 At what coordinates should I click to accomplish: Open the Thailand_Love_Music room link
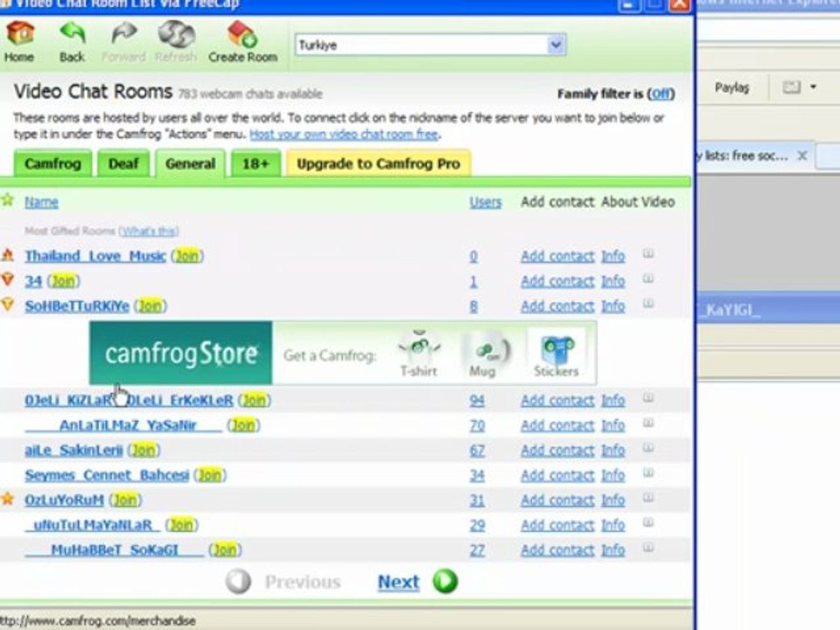95,256
